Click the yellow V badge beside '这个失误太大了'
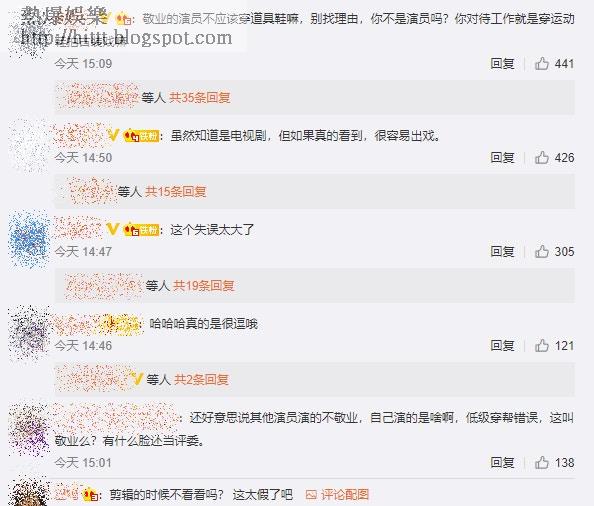The image size is (594, 506). click(x=113, y=229)
